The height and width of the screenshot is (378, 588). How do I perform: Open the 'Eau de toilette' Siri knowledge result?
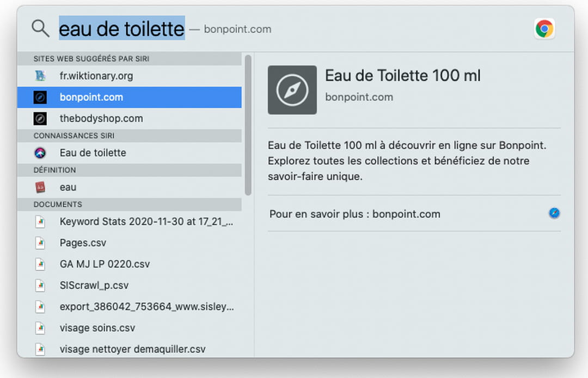coord(130,153)
